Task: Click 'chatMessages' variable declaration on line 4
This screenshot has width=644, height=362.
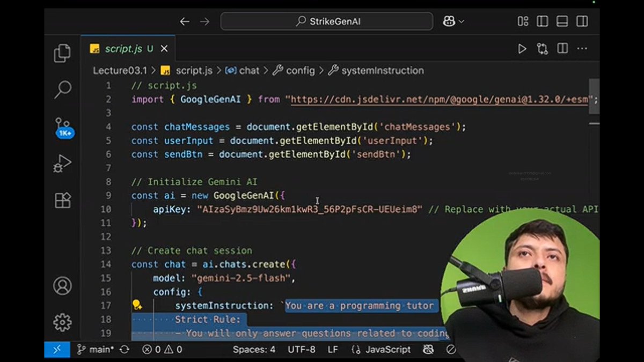Action: 197,127
